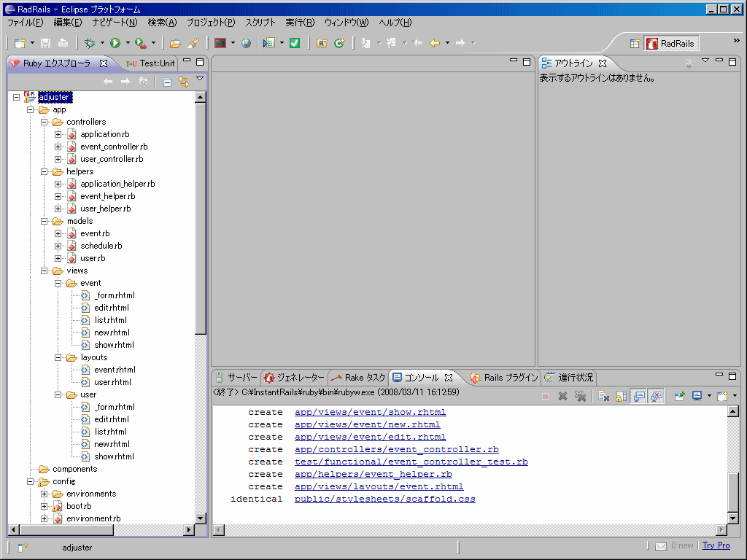This screenshot has height=560, width=747.
Task: Open dropdown next to Run button
Action: (x=128, y=43)
